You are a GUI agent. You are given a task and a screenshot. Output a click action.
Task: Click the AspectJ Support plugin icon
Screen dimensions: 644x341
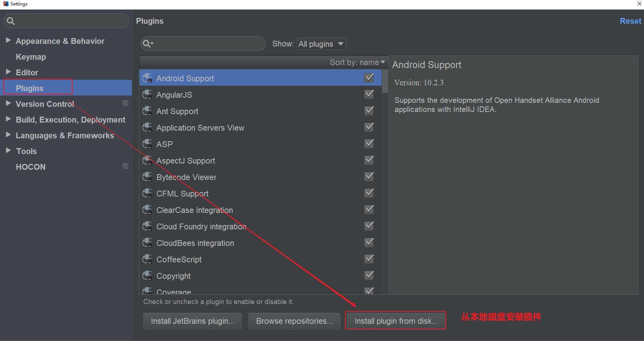tap(147, 160)
